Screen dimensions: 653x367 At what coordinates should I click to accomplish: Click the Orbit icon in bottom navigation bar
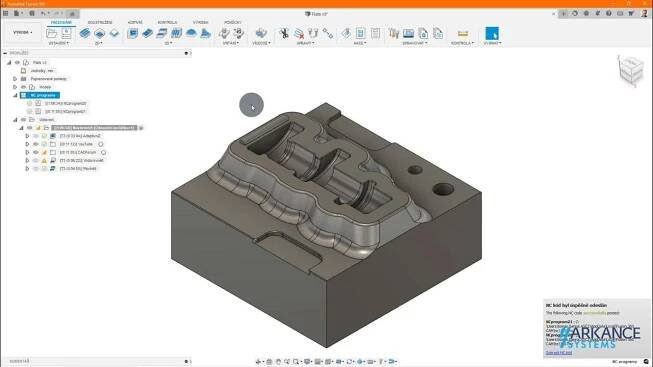(x=258, y=362)
